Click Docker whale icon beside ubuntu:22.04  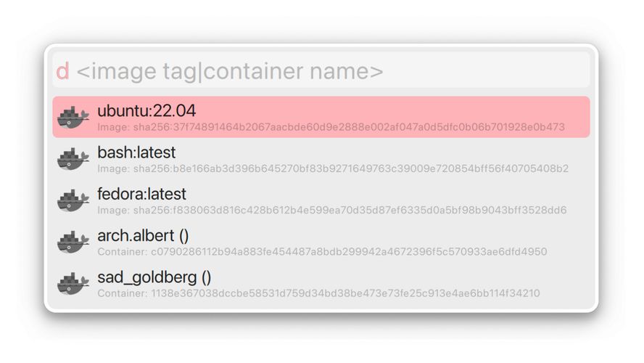[73, 118]
